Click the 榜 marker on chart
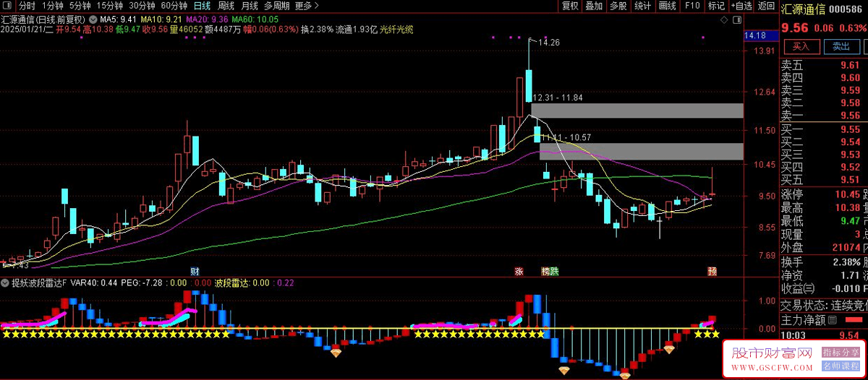 tap(545, 272)
